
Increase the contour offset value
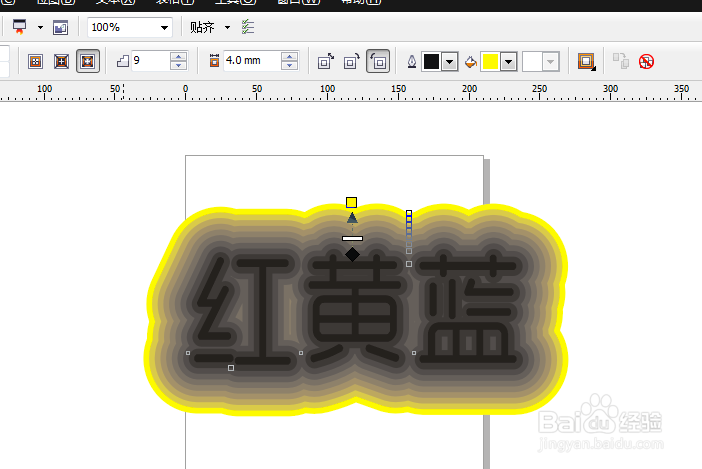coord(290,56)
